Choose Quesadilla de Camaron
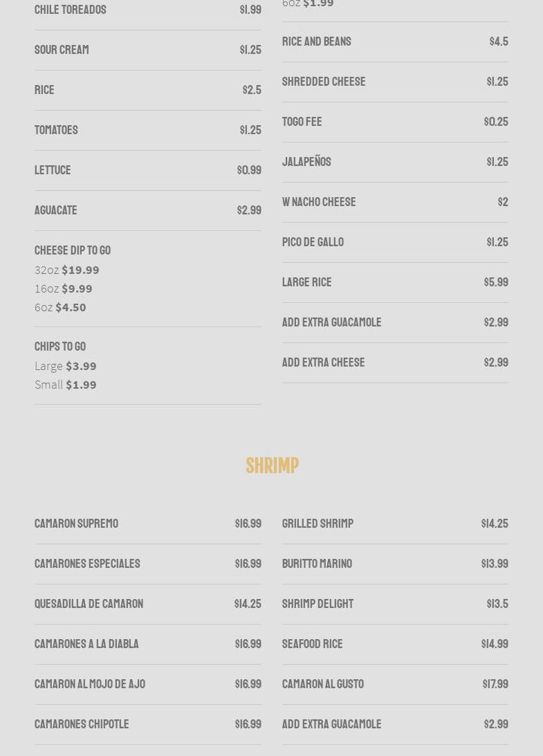The image size is (543, 756). click(89, 604)
